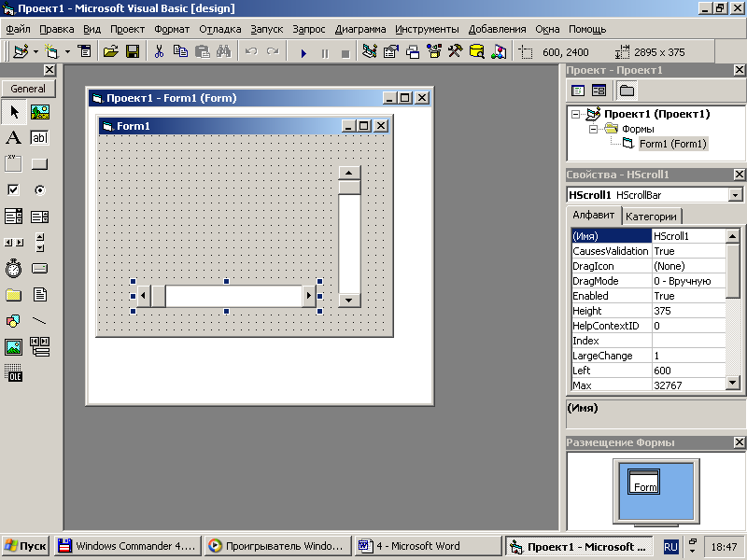
Task: Select the CheckBox tool in toolbox
Action: [x=14, y=190]
